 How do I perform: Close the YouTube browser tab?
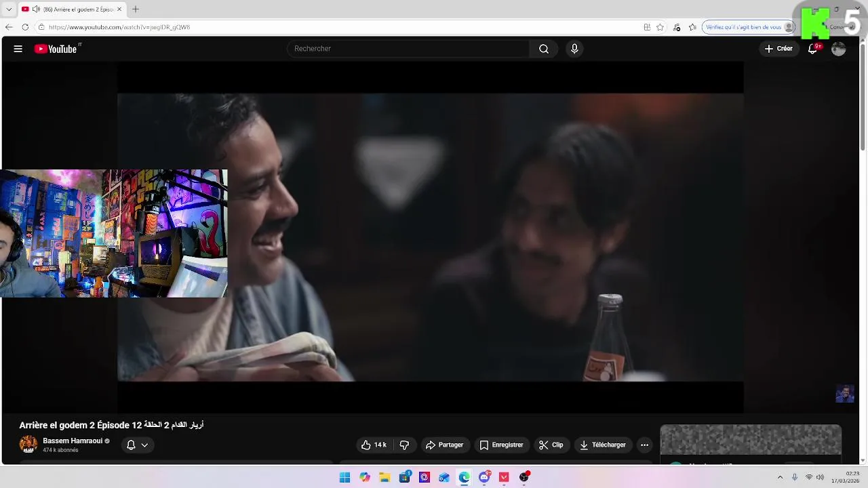click(x=119, y=9)
